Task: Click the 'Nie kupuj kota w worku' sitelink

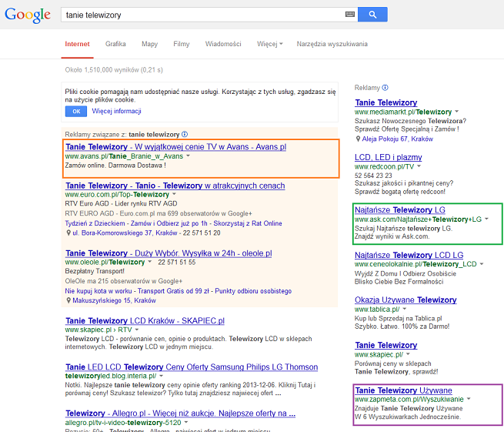Action: coord(98,291)
